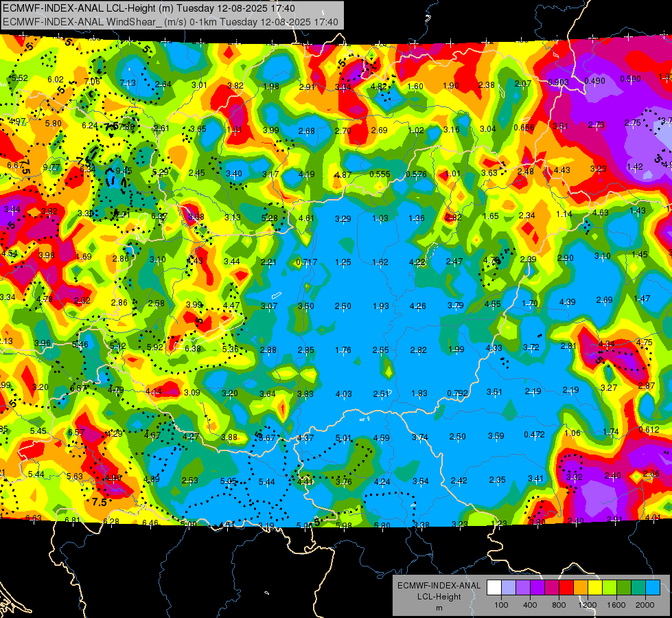Click the legend value 2000
Screen dimensions: 672x618
645,605
